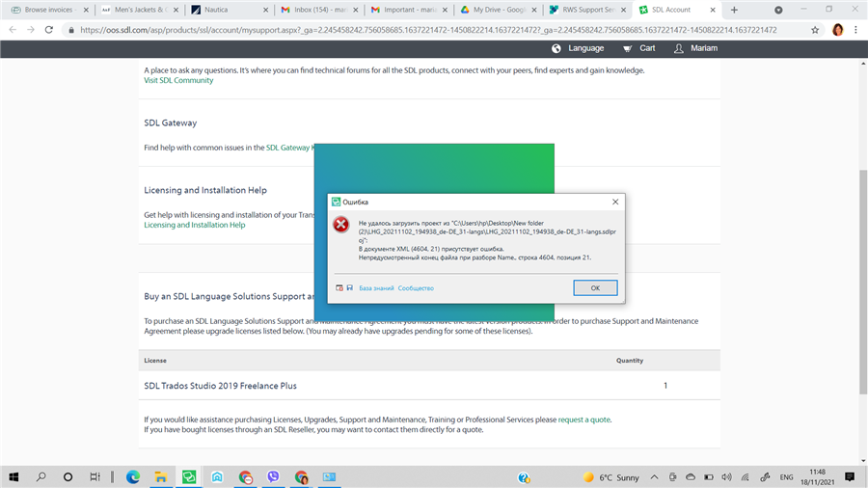Open File Explorer from taskbar
Screen dimensions: 868x488
pyautogui.click(x=160, y=477)
